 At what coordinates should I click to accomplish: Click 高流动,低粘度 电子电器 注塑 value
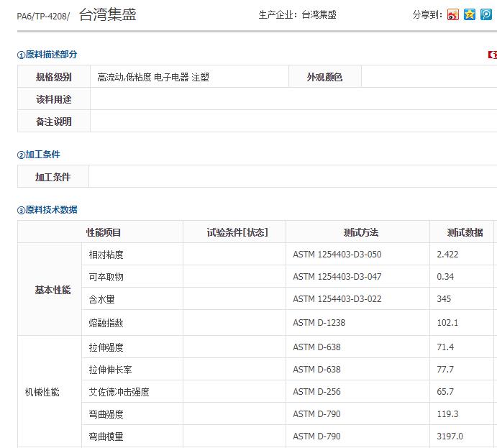coord(152,77)
